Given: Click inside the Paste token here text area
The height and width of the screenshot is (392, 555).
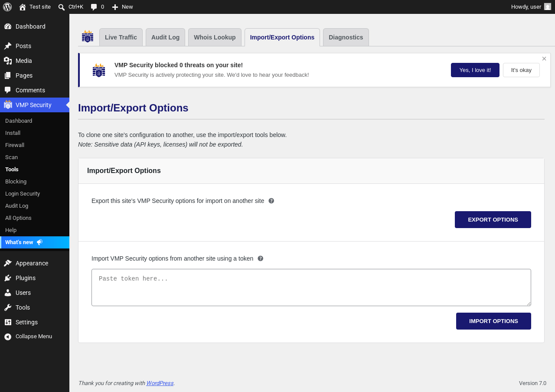Looking at the screenshot, I should 311,287.
